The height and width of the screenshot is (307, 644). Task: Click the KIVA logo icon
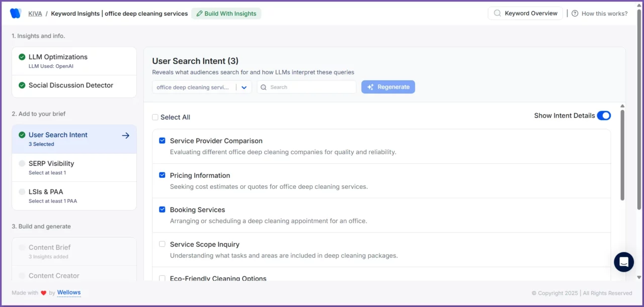pos(16,13)
